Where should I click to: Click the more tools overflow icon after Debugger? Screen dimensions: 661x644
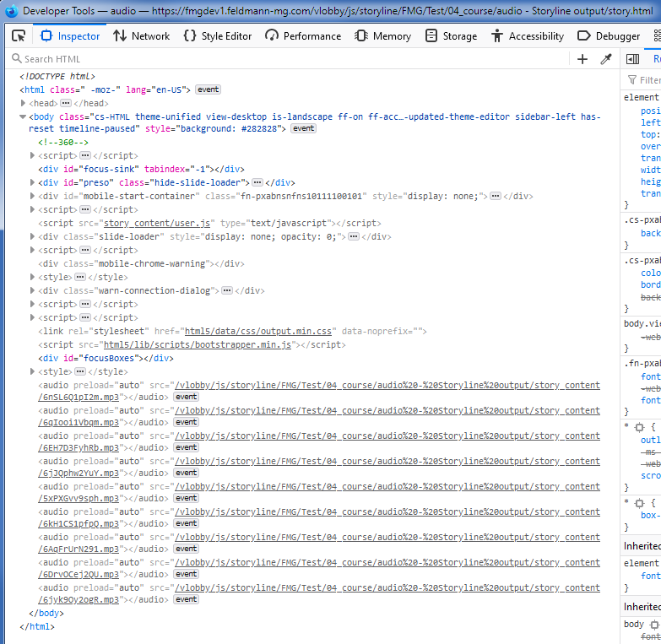point(657,36)
